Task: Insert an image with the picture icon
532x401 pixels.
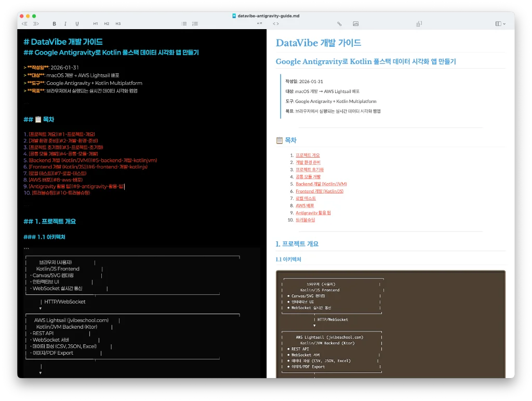Action: point(355,24)
